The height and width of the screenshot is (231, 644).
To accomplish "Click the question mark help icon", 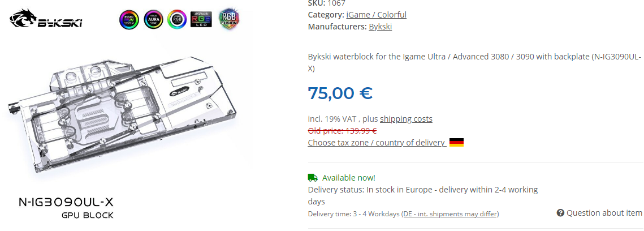I will click(560, 213).
